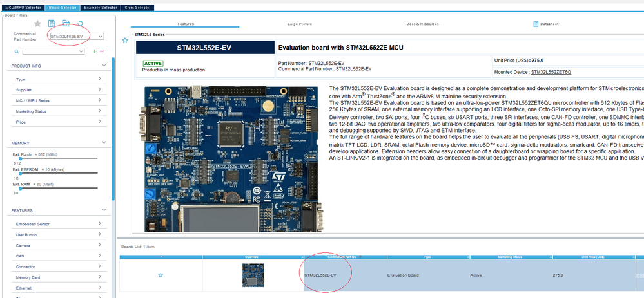Switch to the MCU/MPU Selector tab
The image size is (644, 298).
click(x=23, y=8)
